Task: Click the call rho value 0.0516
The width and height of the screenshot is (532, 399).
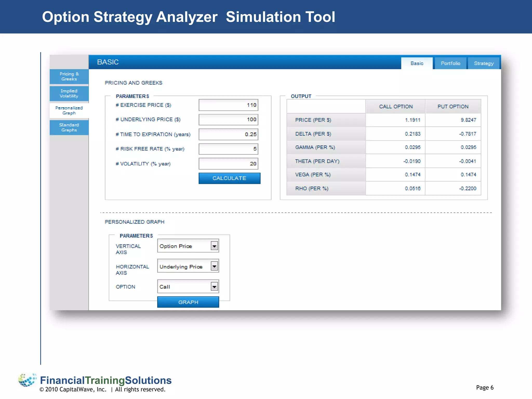Action: tap(413, 189)
